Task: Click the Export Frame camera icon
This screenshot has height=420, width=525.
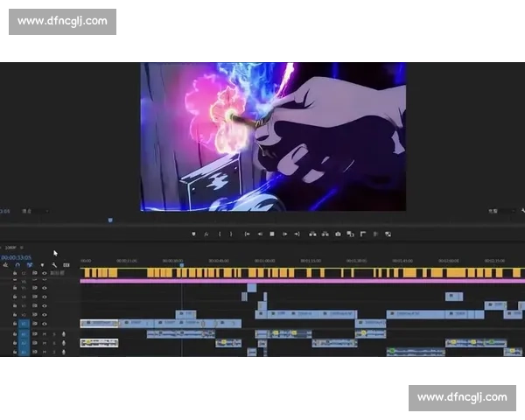Action: (x=338, y=234)
